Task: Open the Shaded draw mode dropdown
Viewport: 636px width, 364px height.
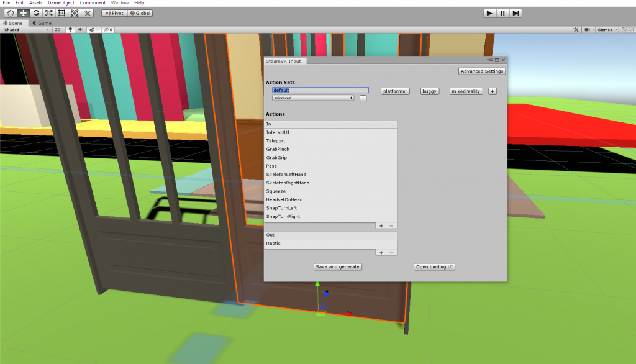Action: 26,29
